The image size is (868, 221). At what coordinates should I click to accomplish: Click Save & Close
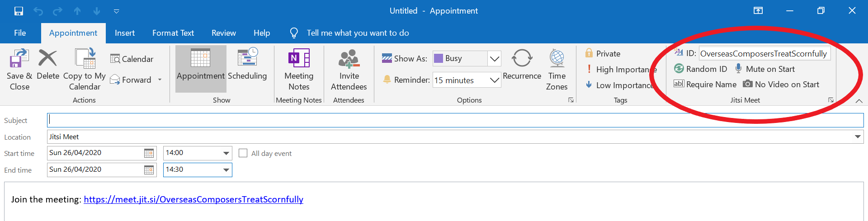[19, 70]
